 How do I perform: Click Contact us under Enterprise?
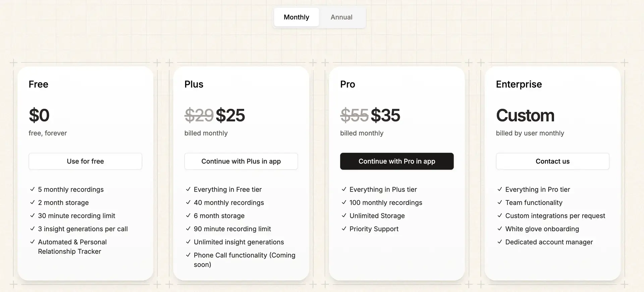click(x=552, y=161)
